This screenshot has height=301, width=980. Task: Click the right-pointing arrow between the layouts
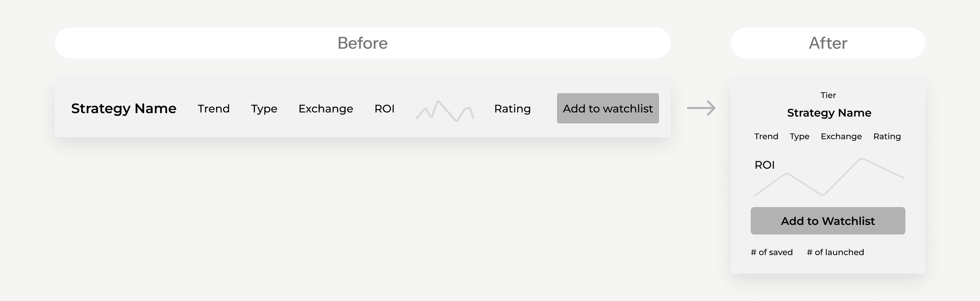point(701,108)
